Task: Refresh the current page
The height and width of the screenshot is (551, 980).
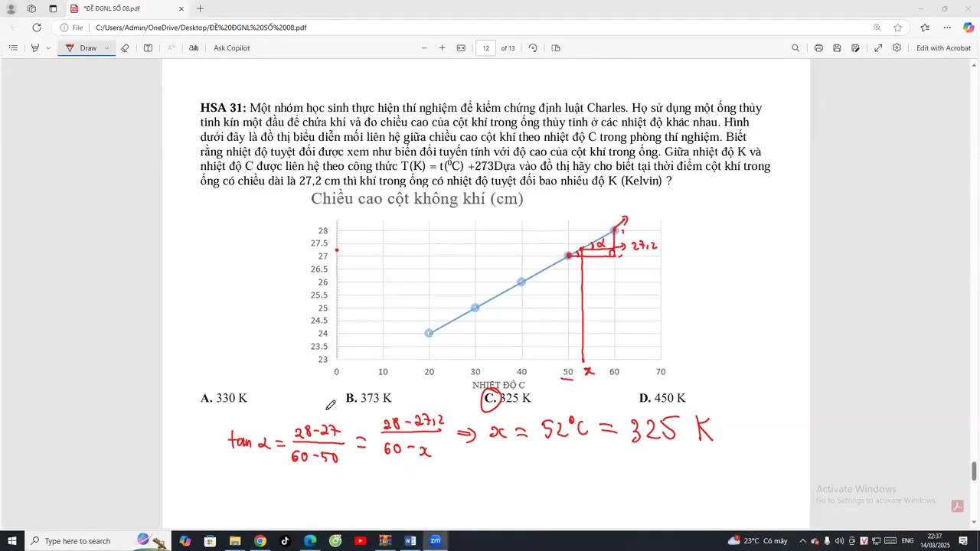Action: click(x=36, y=28)
